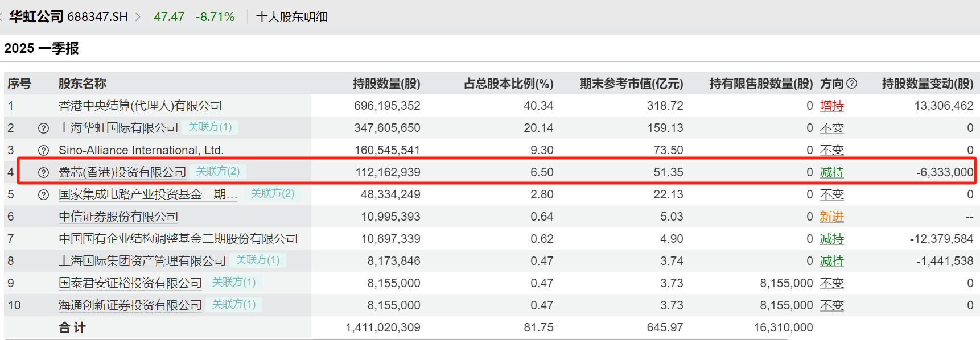
Task: Click 减持 direction link for 中国国有企业结构调整基金二期
Action: [832, 239]
